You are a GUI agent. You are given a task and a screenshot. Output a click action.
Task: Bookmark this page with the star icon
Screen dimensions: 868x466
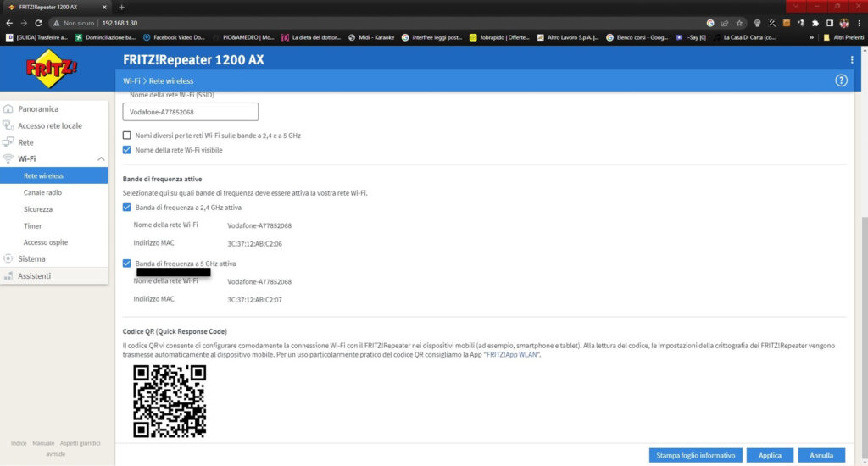(x=739, y=23)
